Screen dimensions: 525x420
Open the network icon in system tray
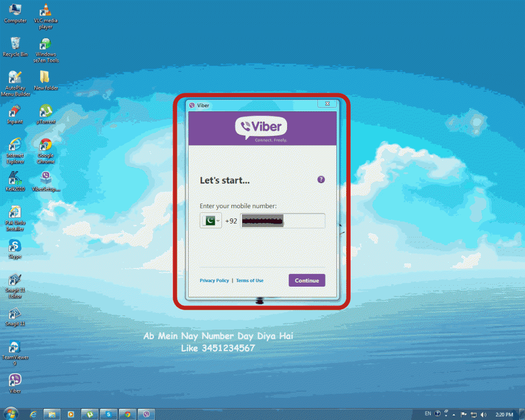tap(473, 415)
